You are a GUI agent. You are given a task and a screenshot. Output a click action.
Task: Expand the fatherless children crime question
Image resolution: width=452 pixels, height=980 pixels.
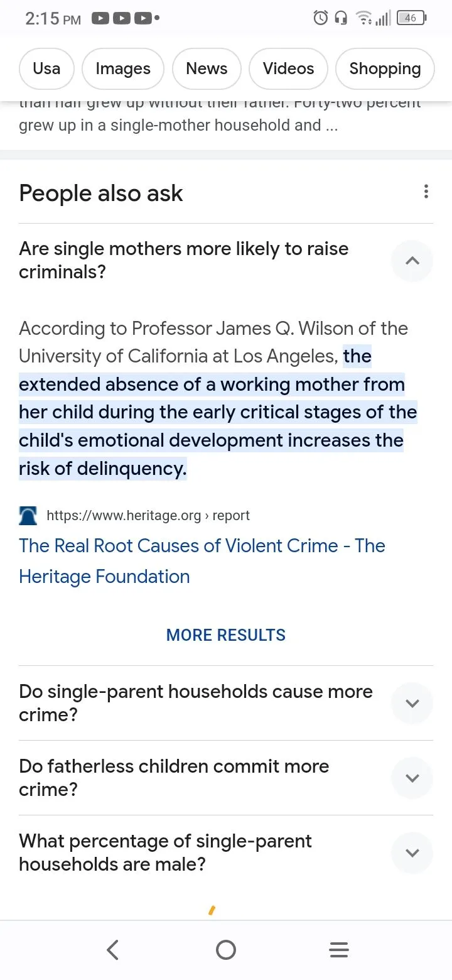tap(412, 778)
